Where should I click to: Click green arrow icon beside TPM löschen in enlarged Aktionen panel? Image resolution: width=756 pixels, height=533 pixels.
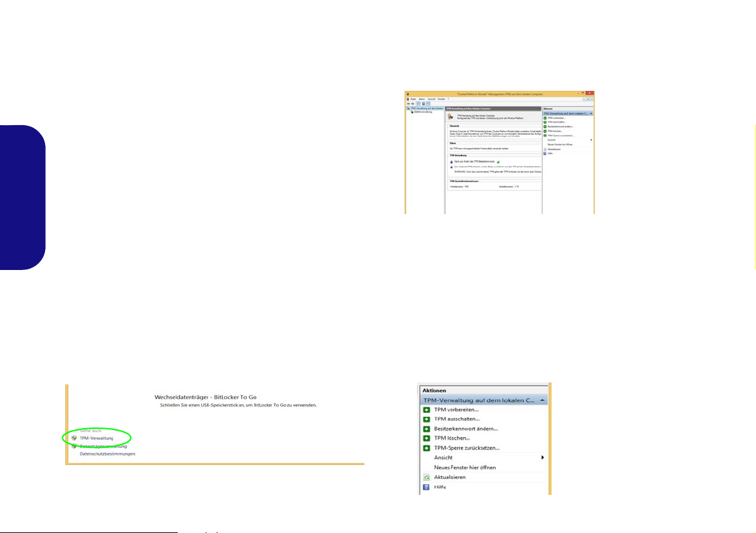426,438
